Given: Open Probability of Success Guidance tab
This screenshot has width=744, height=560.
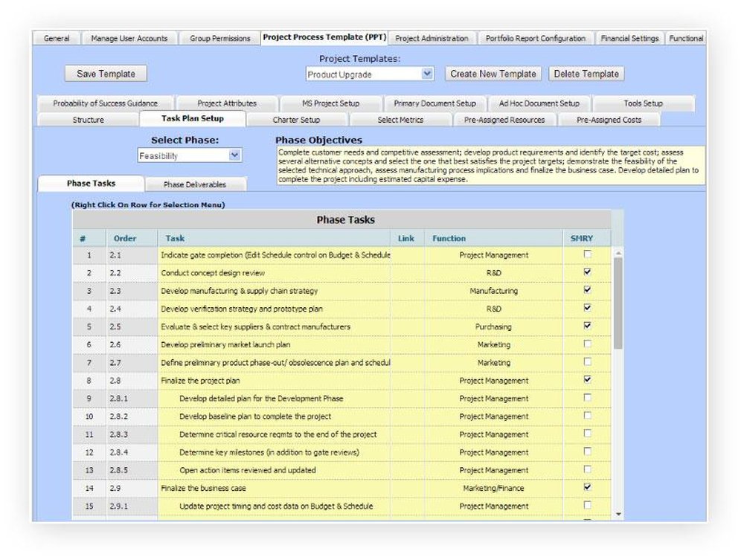Looking at the screenshot, I should 106,103.
